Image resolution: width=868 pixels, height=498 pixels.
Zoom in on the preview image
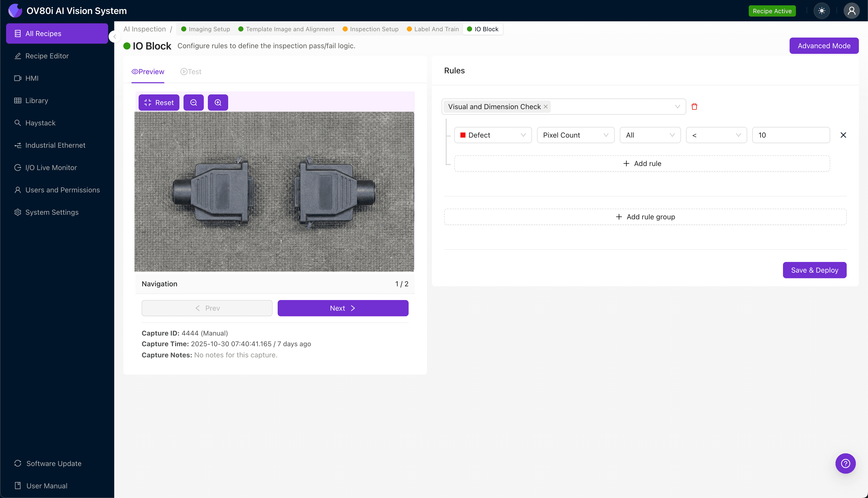tap(218, 102)
